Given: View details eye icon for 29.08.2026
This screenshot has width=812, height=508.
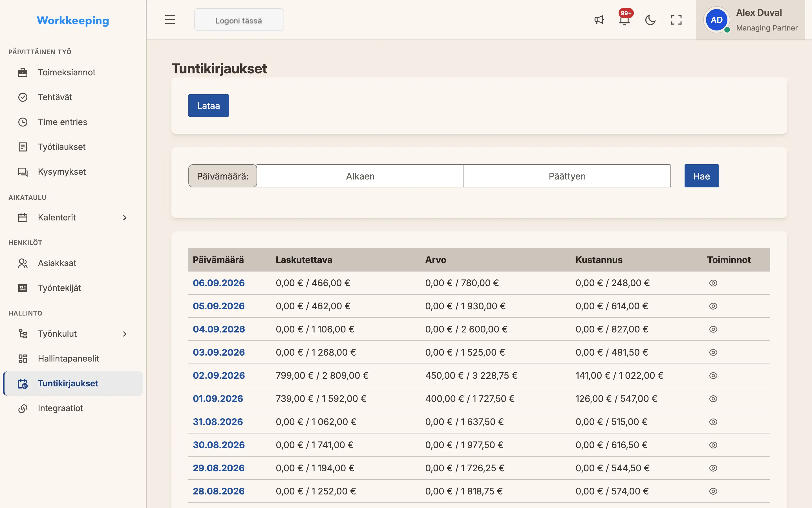Looking at the screenshot, I should tap(713, 468).
